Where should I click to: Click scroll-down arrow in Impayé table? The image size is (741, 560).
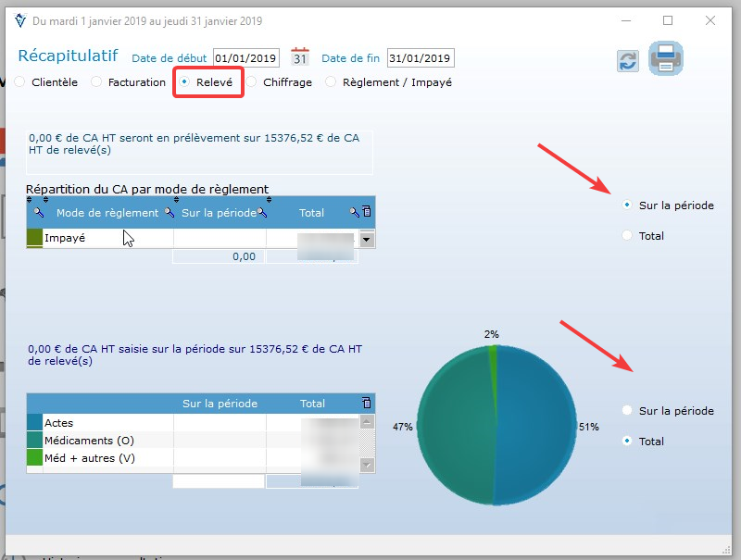click(367, 240)
